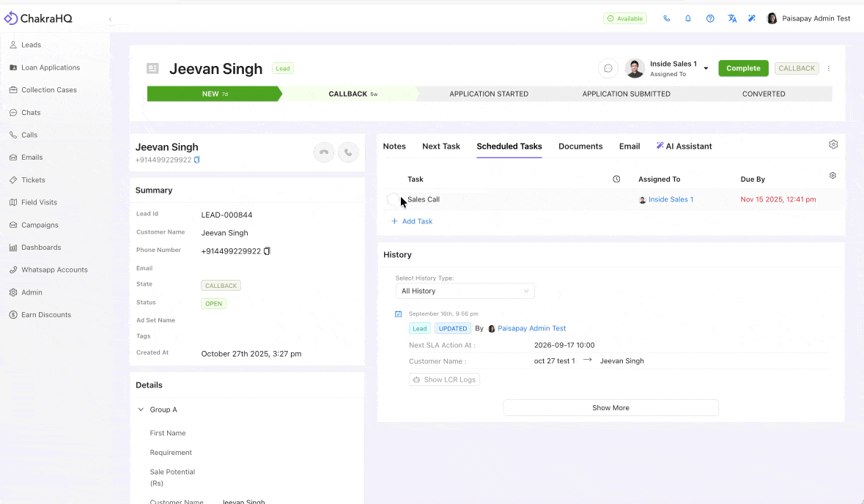The height and width of the screenshot is (504, 864).
Task: Open notifications bell icon
Action: tap(687, 18)
